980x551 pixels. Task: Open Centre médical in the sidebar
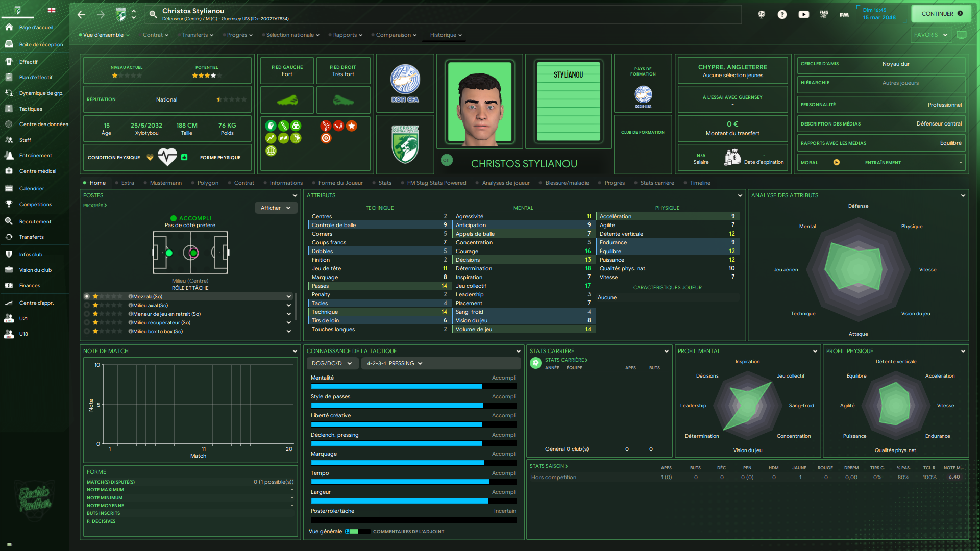tap(37, 171)
